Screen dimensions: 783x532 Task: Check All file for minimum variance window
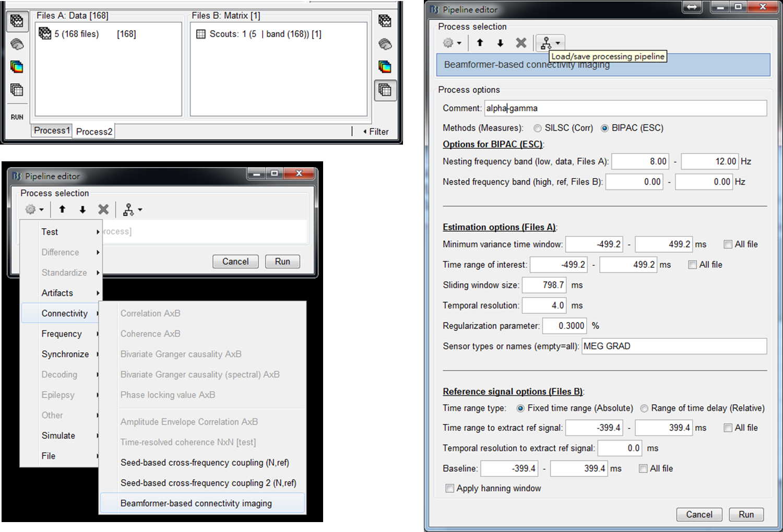[x=728, y=244]
